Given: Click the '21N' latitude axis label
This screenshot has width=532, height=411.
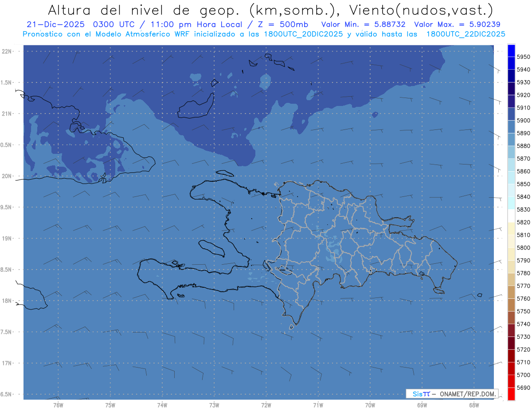Looking at the screenshot, I should (6, 114).
